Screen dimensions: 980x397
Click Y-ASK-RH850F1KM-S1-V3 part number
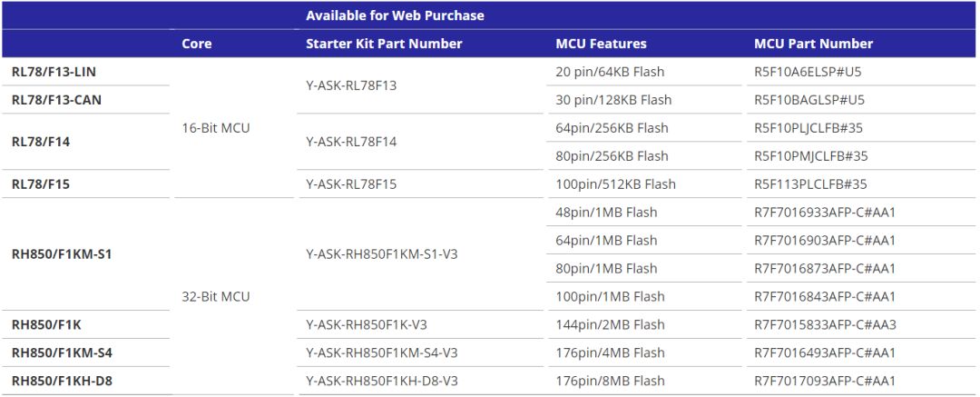click(382, 255)
